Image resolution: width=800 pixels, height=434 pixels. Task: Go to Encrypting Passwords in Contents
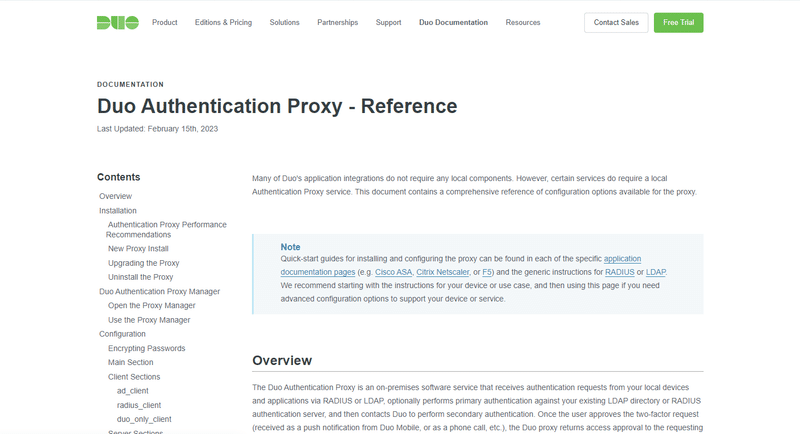[146, 348]
